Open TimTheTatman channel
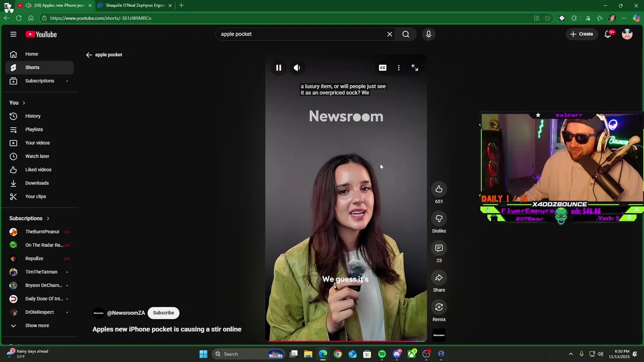 click(39, 272)
